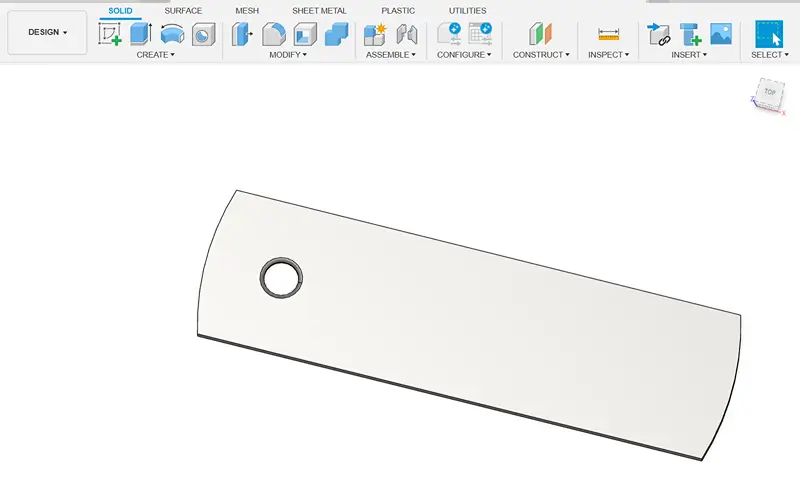Switch to the SHEET METAL tab

(319, 11)
